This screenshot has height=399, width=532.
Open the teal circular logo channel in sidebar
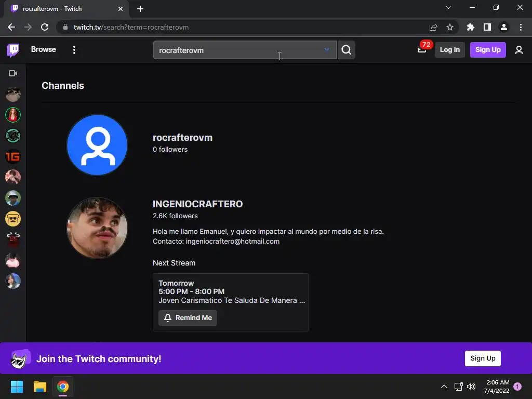(x=13, y=136)
